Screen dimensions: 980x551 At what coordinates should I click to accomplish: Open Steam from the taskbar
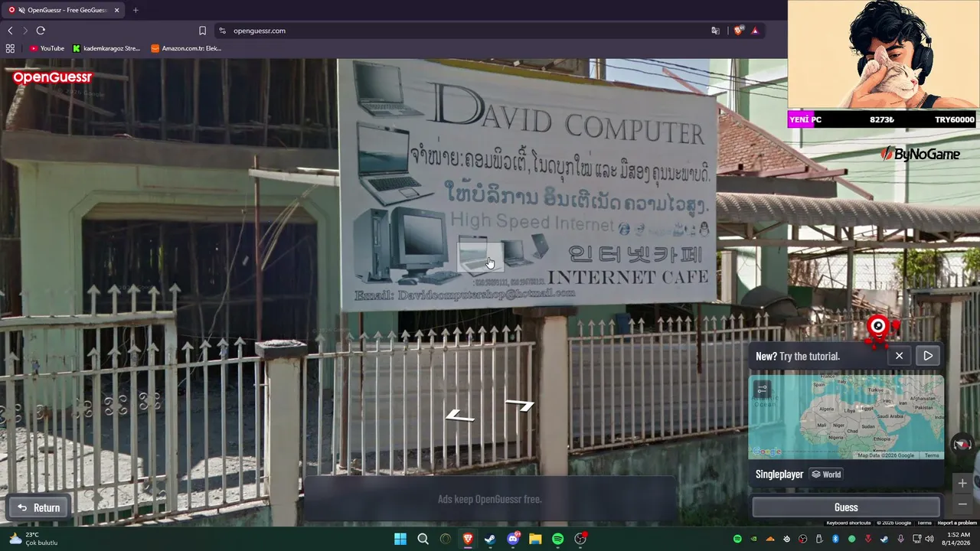(490, 539)
